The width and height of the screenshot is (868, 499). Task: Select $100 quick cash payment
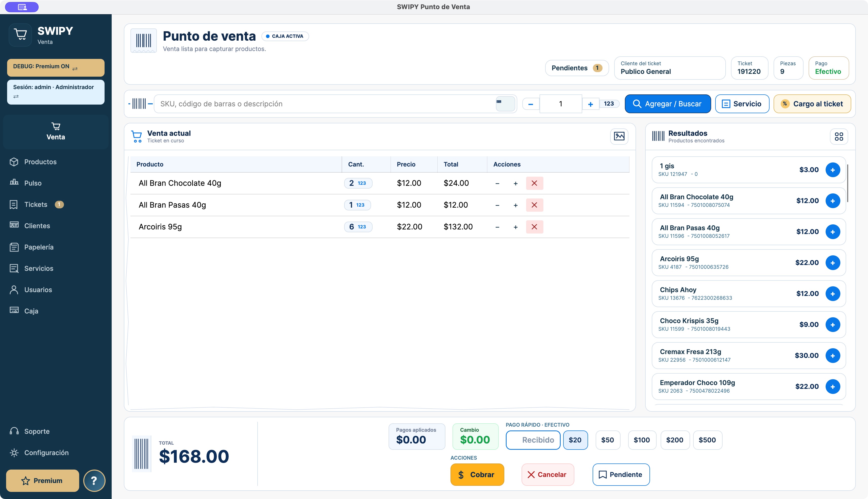point(642,440)
